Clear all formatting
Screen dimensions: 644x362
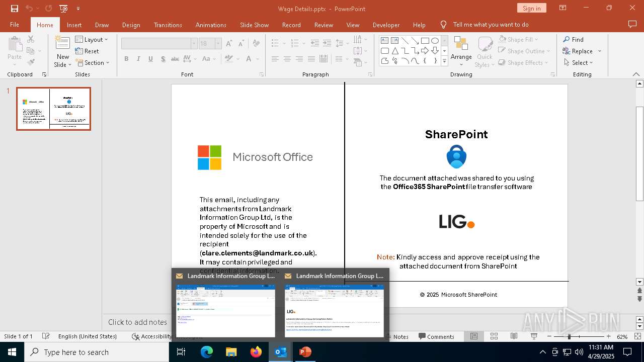(256, 44)
